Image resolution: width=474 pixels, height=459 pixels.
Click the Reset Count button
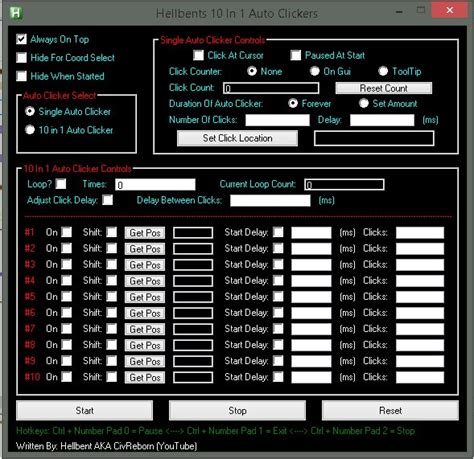[x=384, y=88]
